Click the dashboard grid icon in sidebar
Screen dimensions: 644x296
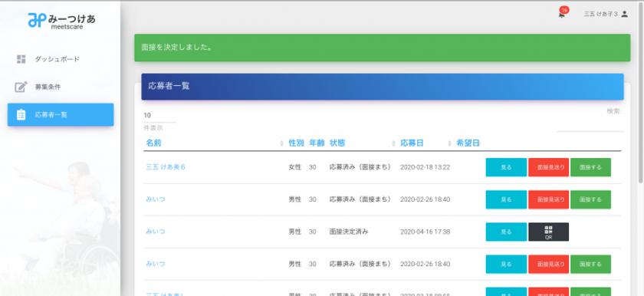pyautogui.click(x=21, y=59)
